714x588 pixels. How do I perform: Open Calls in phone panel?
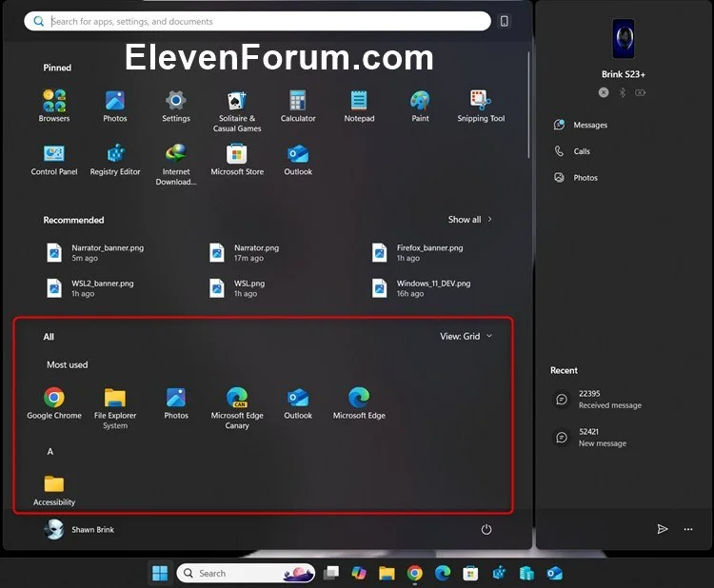click(572, 151)
